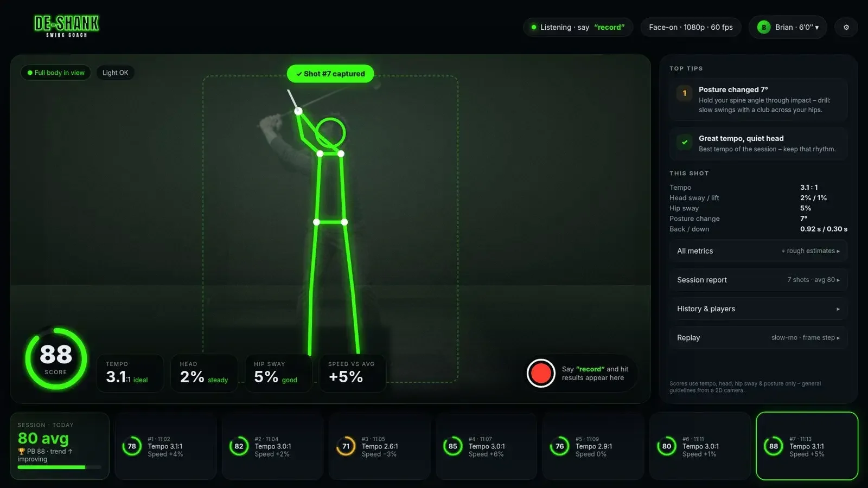Click the score 78 ring on shot #1

132,446
